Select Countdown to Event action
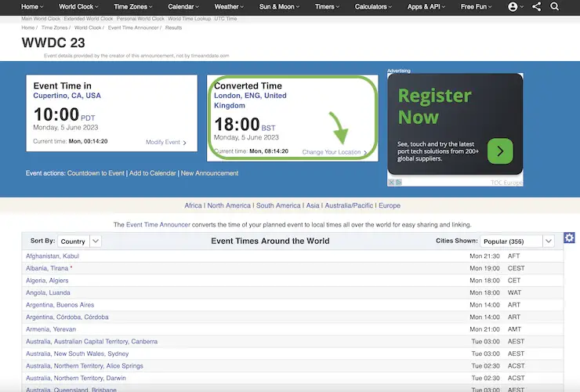 (x=96, y=172)
